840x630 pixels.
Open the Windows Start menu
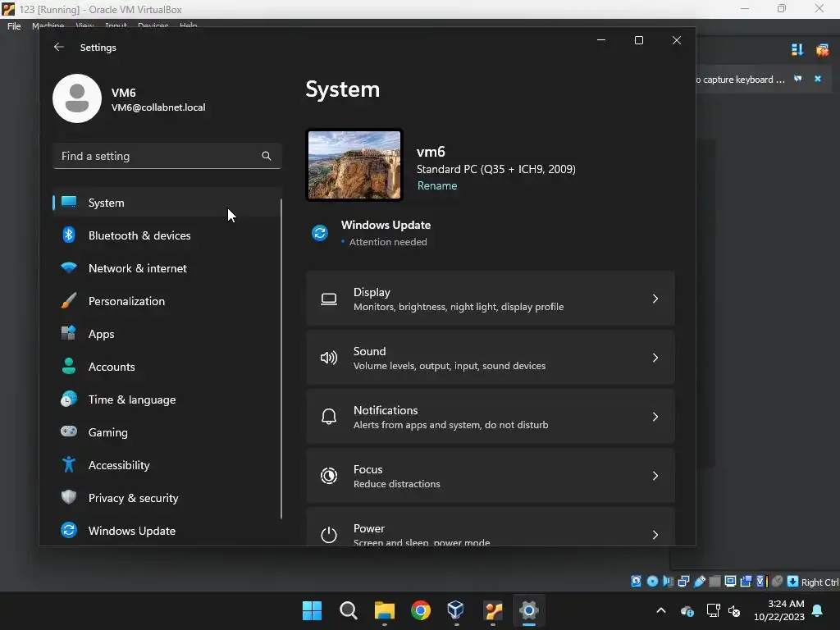312,610
